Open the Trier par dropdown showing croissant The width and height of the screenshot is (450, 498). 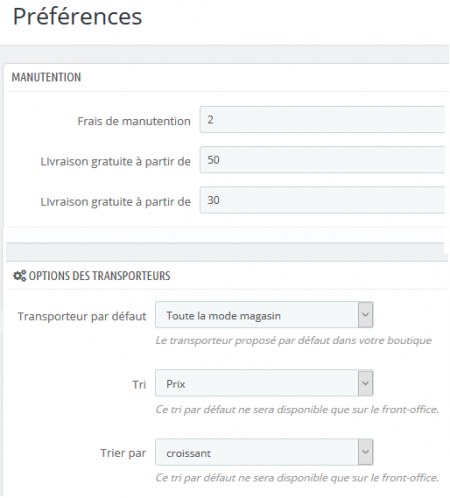point(264,452)
